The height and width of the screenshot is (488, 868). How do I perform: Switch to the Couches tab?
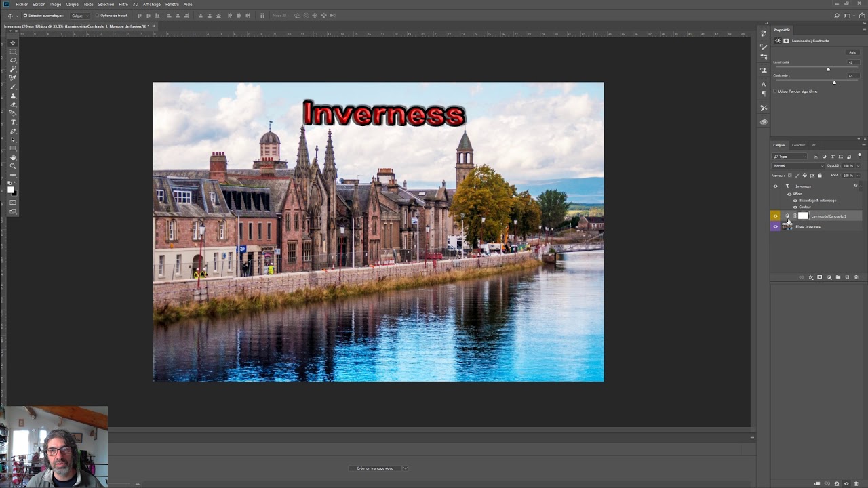[x=799, y=145]
